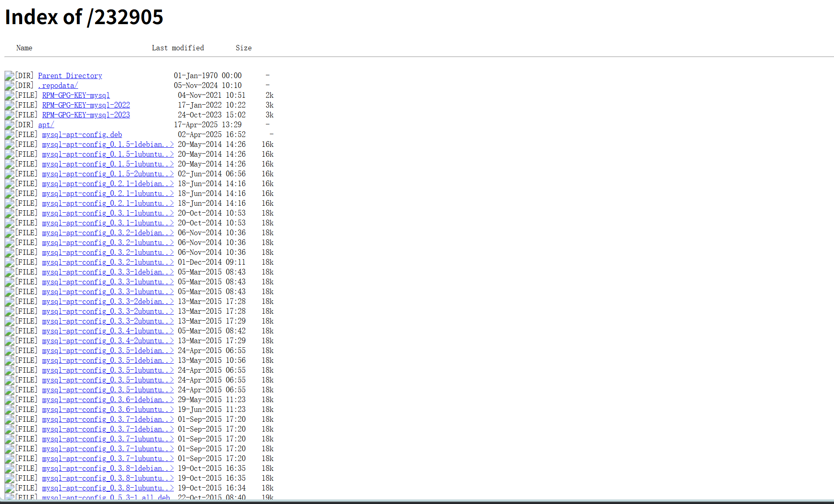This screenshot has width=834, height=504.
Task: Click the icon beside Parent Directory
Action: [x=9, y=76]
